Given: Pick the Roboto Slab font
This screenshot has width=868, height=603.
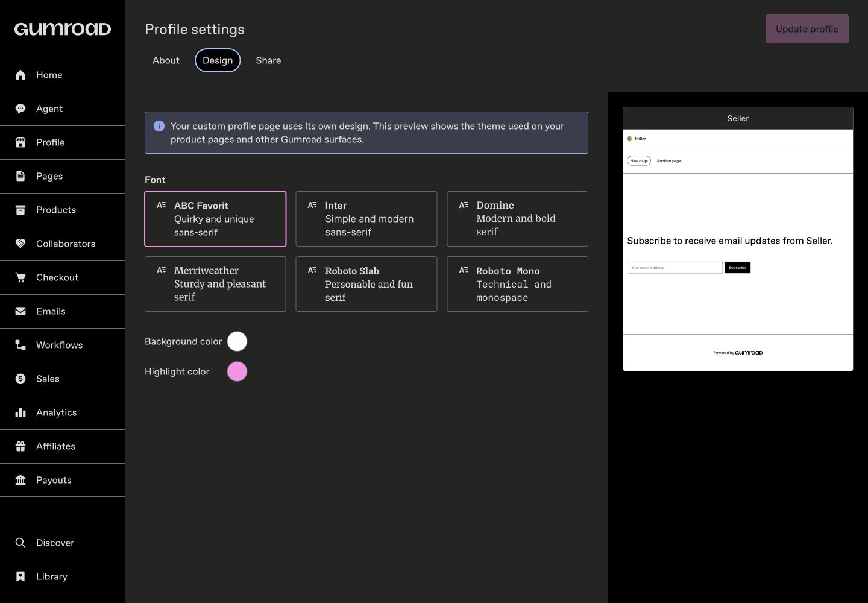Looking at the screenshot, I should coord(366,284).
